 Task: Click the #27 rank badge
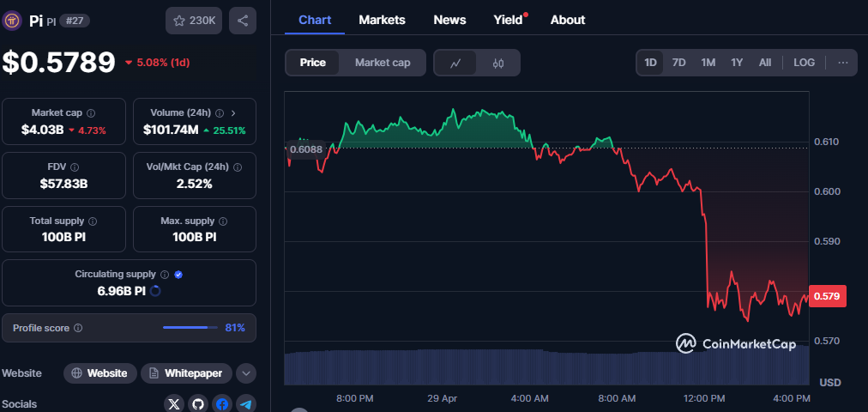75,21
